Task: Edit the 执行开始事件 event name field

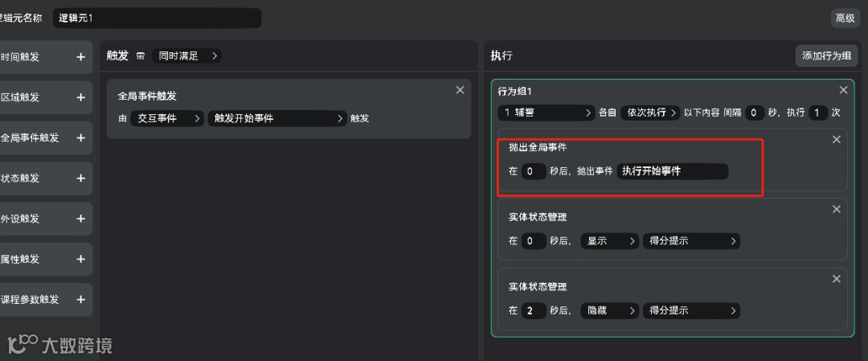Action: (x=673, y=171)
